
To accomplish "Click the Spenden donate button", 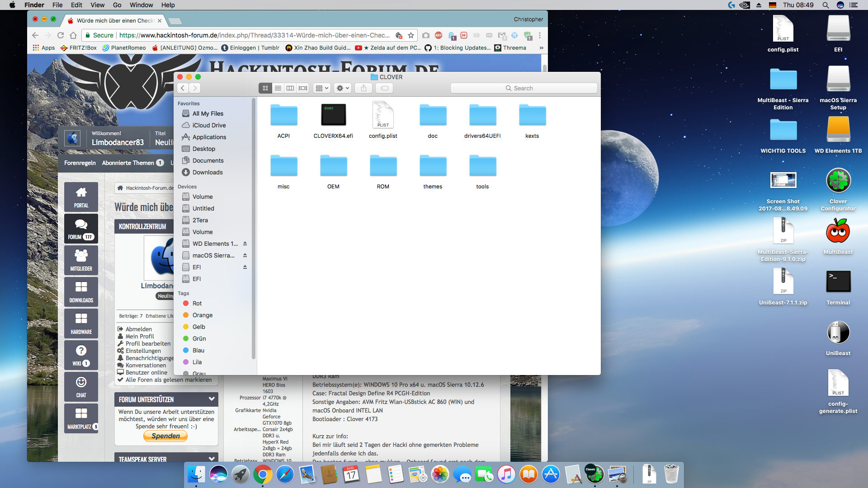I will pyautogui.click(x=165, y=436).
